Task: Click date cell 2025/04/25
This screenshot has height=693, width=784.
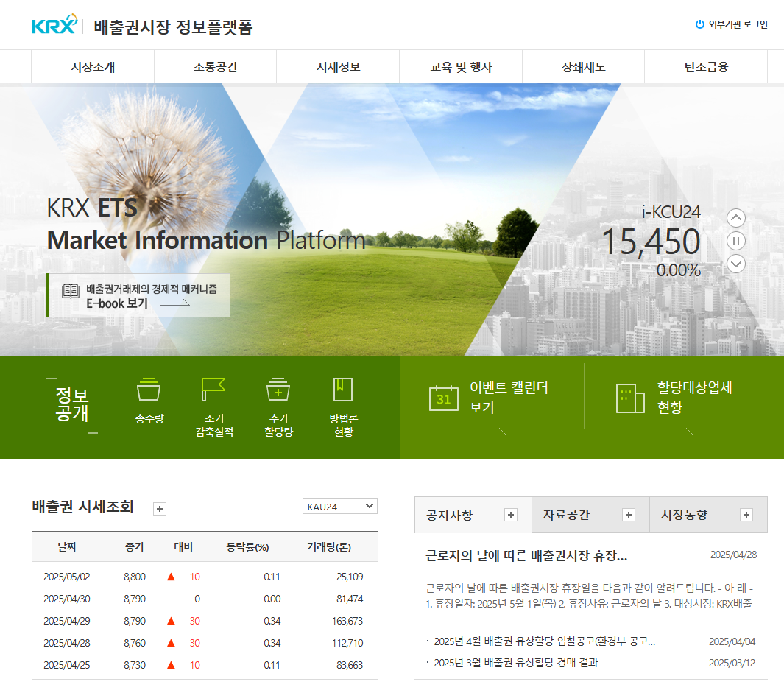Action: click(66, 665)
